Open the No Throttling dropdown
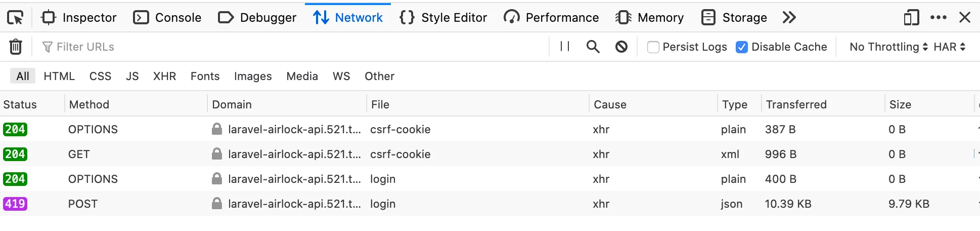The image size is (980, 231). point(888,47)
